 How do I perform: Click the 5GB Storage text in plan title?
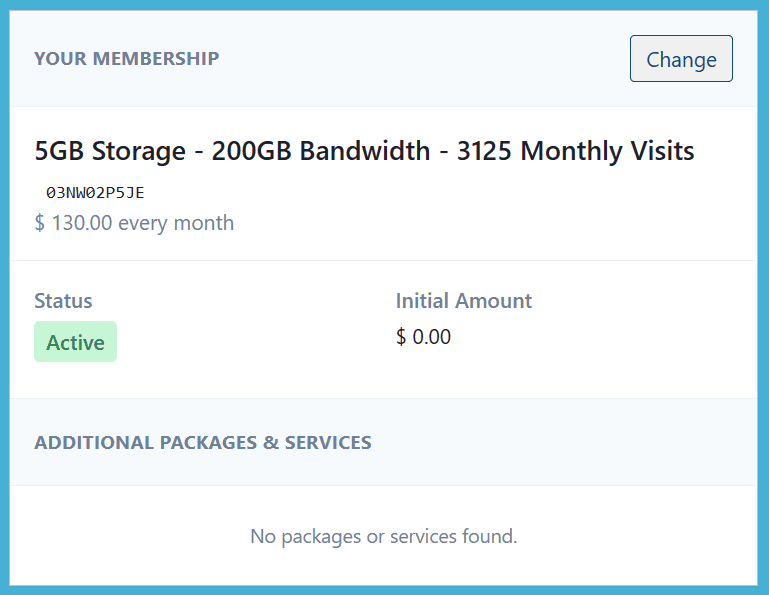110,152
